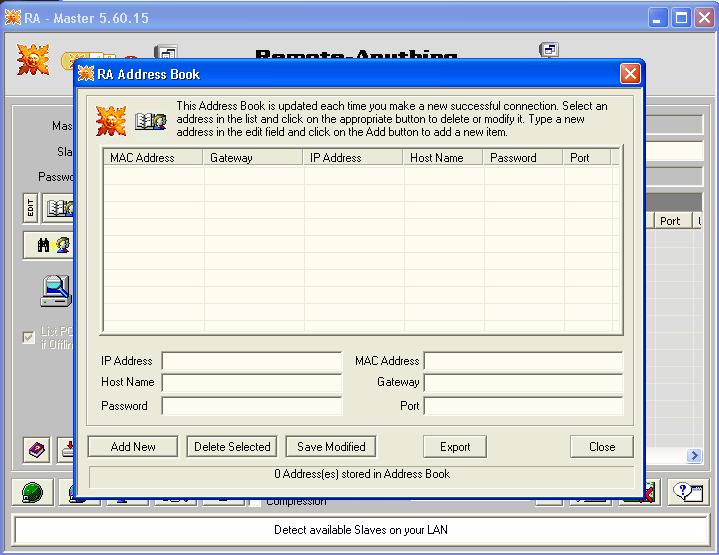
Task: Click the Add New button
Action: (133, 446)
